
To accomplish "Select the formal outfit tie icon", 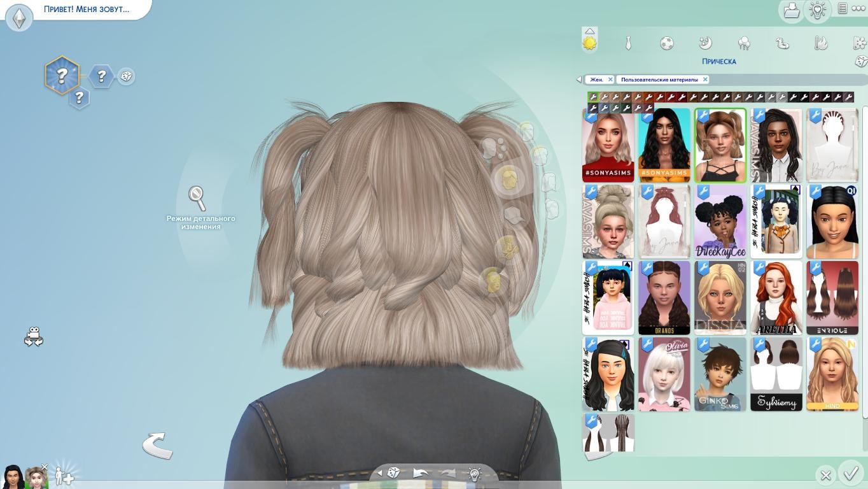I will click(628, 43).
